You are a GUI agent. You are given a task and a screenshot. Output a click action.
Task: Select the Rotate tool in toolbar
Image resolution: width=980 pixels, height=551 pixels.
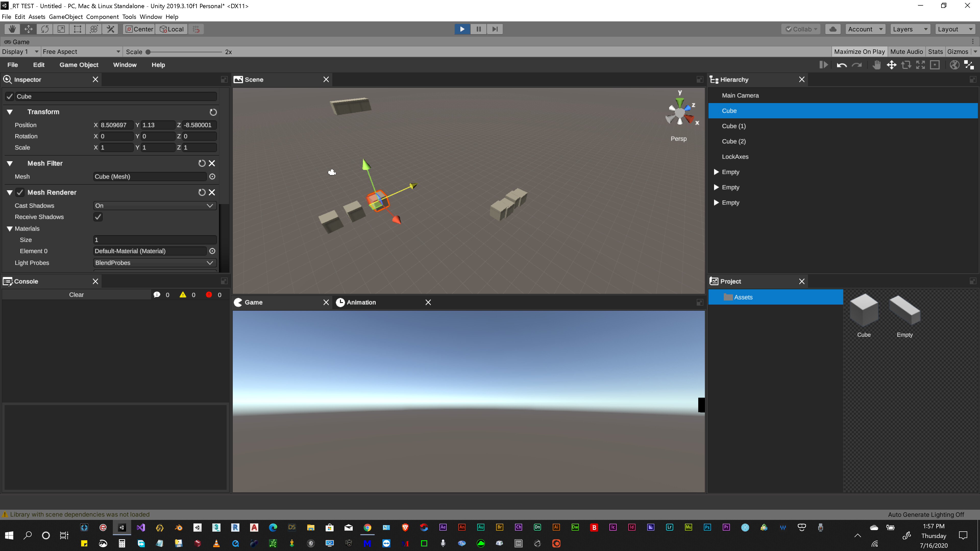pyautogui.click(x=45, y=29)
